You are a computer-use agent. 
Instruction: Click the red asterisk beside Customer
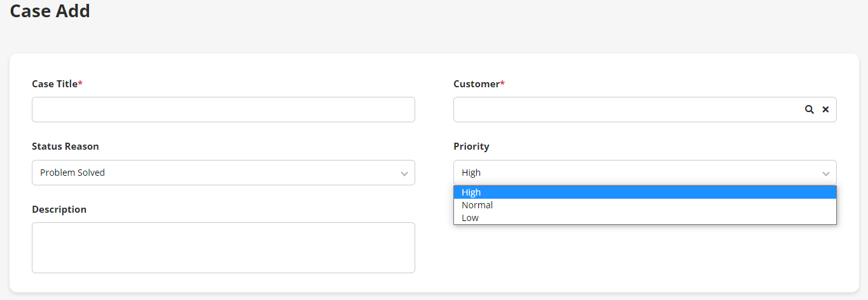pyautogui.click(x=503, y=83)
